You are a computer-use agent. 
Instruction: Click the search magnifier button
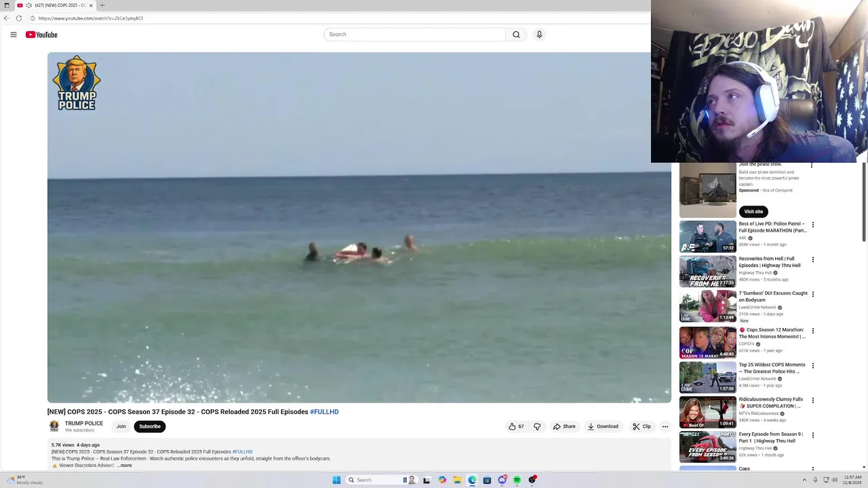[x=516, y=35]
